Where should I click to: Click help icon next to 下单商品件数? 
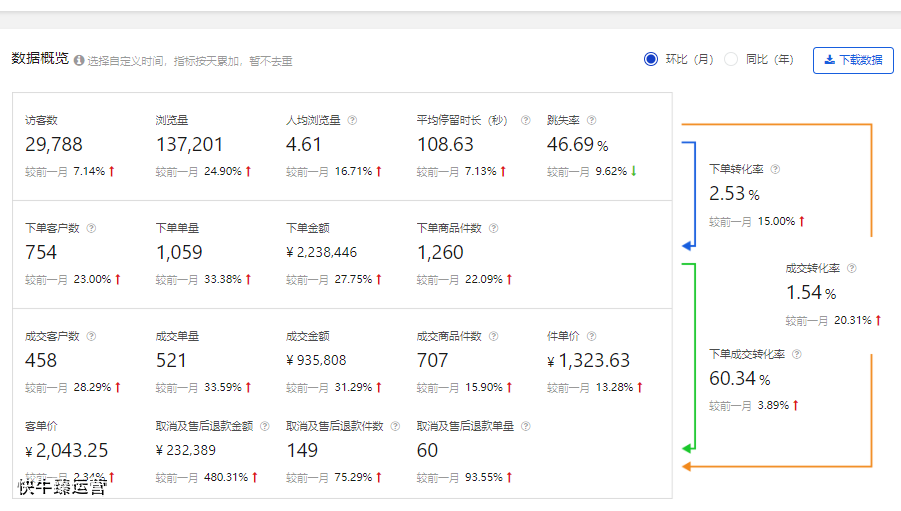(x=493, y=229)
